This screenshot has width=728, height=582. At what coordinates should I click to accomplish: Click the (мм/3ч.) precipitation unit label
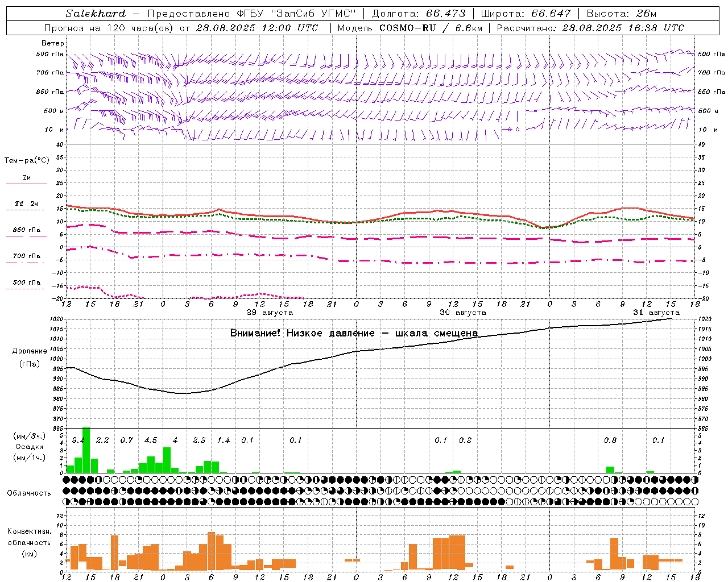pos(30,436)
